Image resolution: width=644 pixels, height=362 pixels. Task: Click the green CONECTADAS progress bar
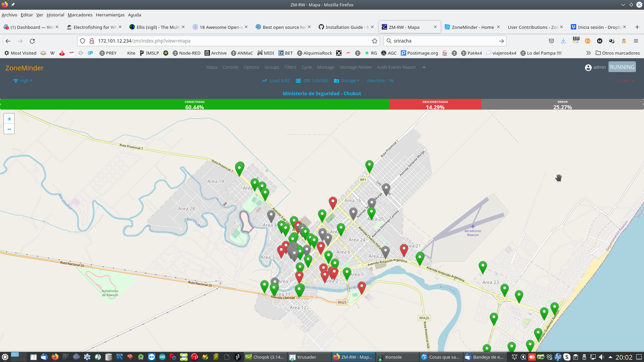195,104
